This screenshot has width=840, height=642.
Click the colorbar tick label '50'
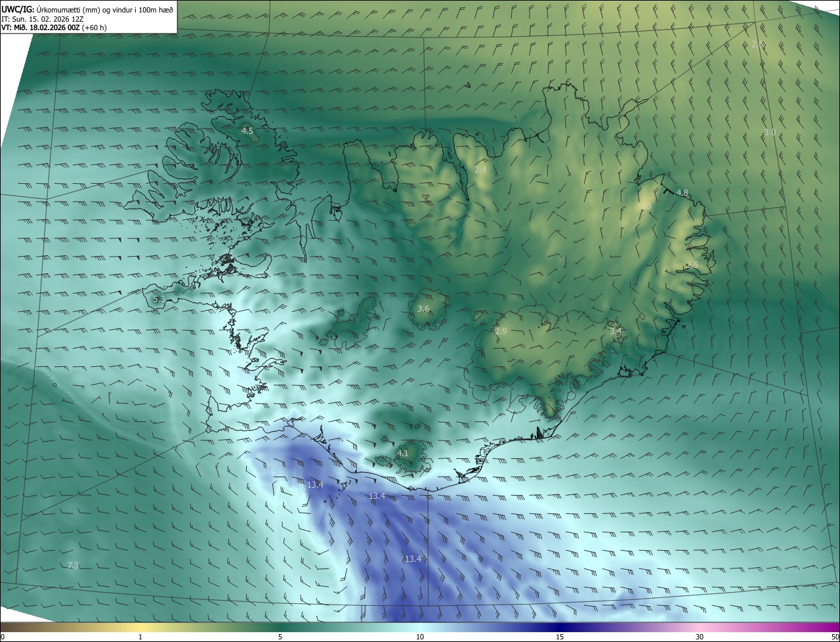(x=835, y=637)
